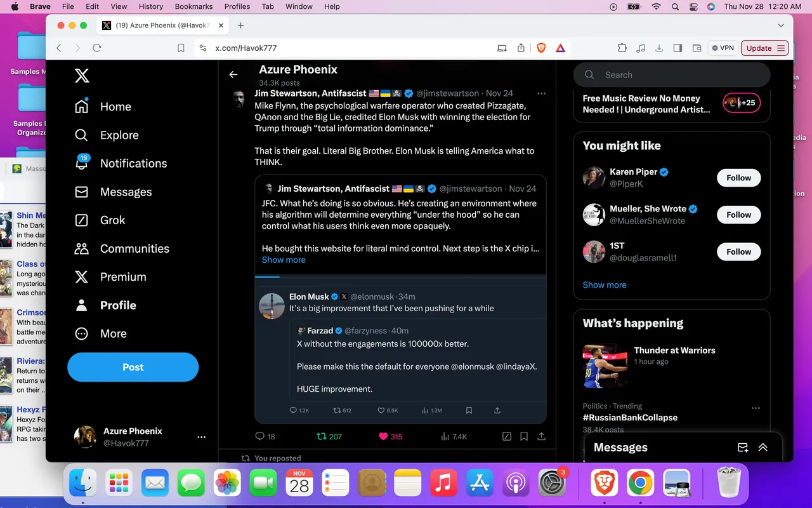Screen dimensions: 812x508
Task: Toggle Brave VPN button
Action: 723,48
